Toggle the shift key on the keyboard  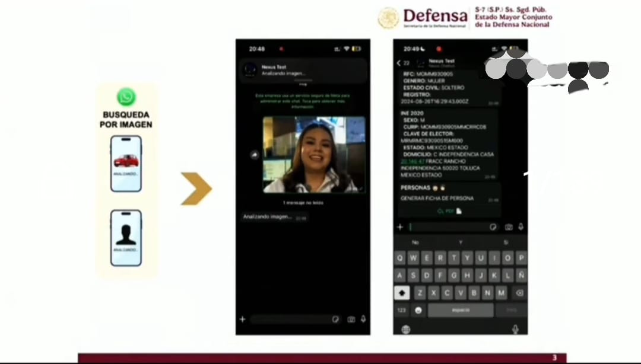(402, 293)
